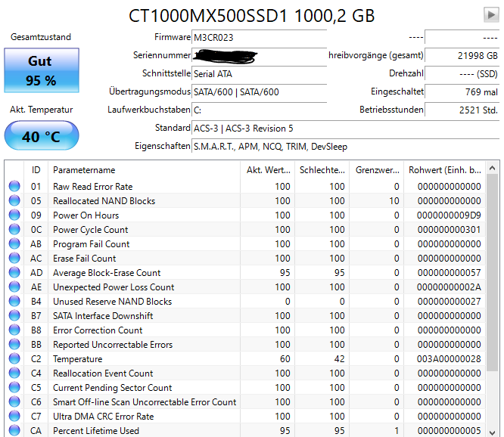Click the status icon for Reallocated NAND Blocks
Screen dimensions: 504x437
(x=14, y=200)
